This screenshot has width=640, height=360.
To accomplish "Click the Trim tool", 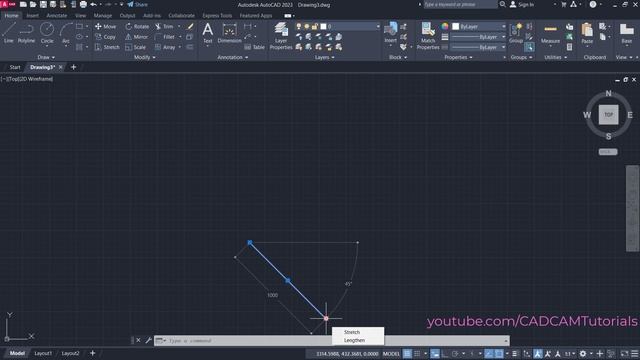I will click(164, 27).
